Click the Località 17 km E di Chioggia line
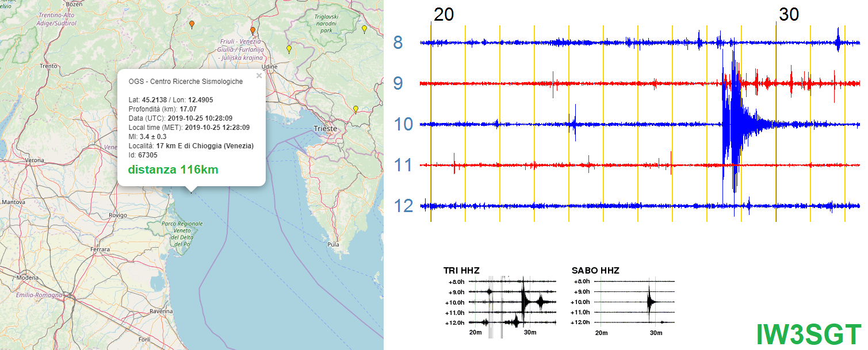Image resolution: width=868 pixels, height=350 pixels. pyautogui.click(x=191, y=146)
